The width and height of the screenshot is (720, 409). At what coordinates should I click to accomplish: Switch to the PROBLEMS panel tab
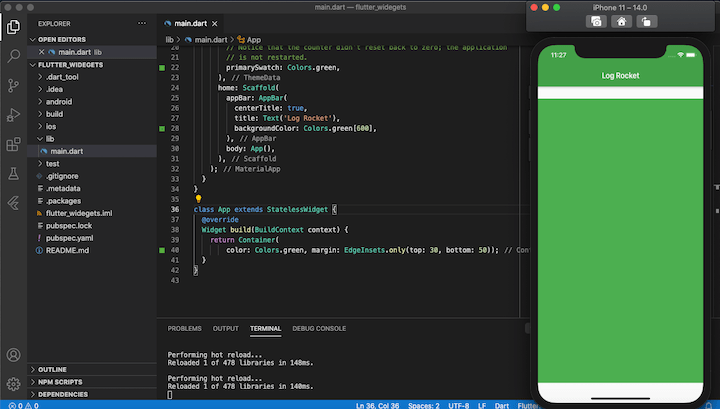(184, 329)
